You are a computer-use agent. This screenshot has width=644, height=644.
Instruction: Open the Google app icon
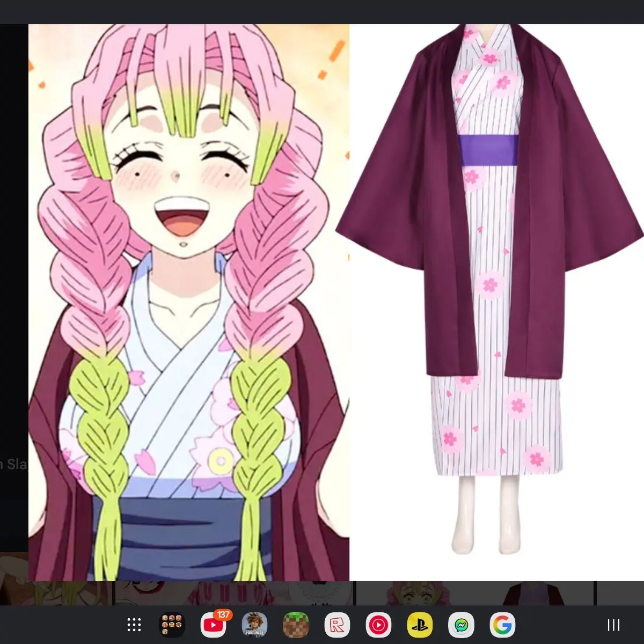502,625
